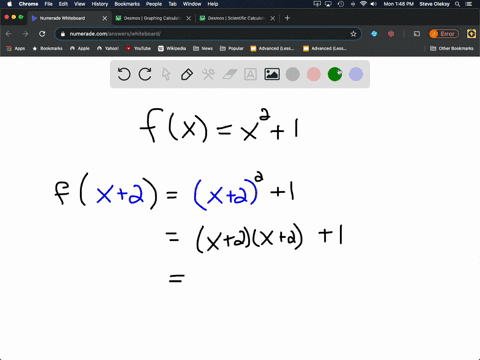Click the Mon 1:48 PM clock
The image size is (480, 360).
pyautogui.click(x=398, y=4)
